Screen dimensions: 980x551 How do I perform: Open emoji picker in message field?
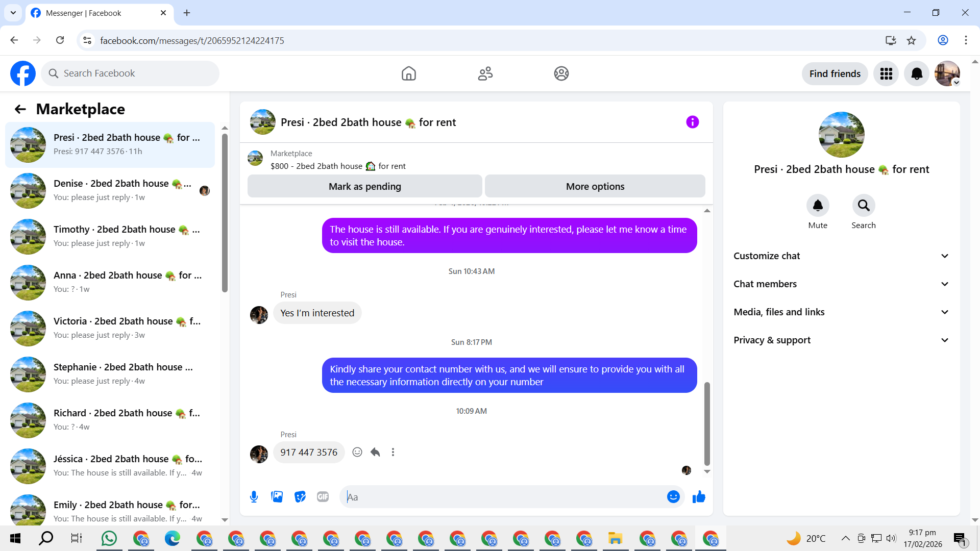pos(673,497)
